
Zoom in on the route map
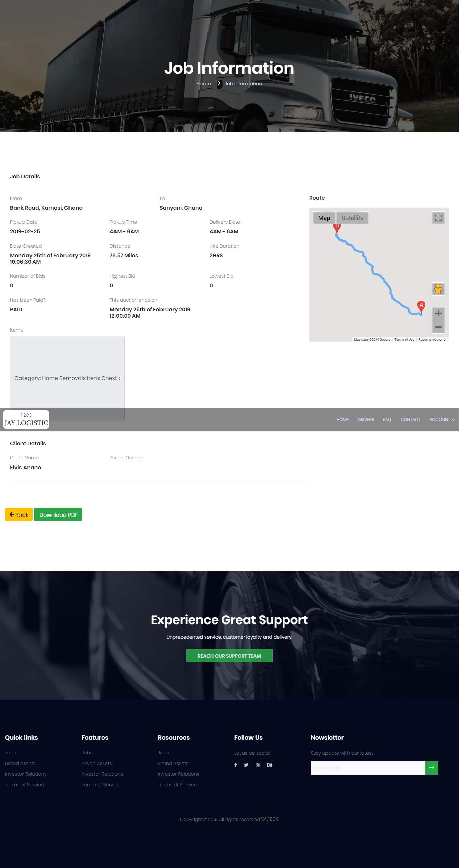click(438, 313)
